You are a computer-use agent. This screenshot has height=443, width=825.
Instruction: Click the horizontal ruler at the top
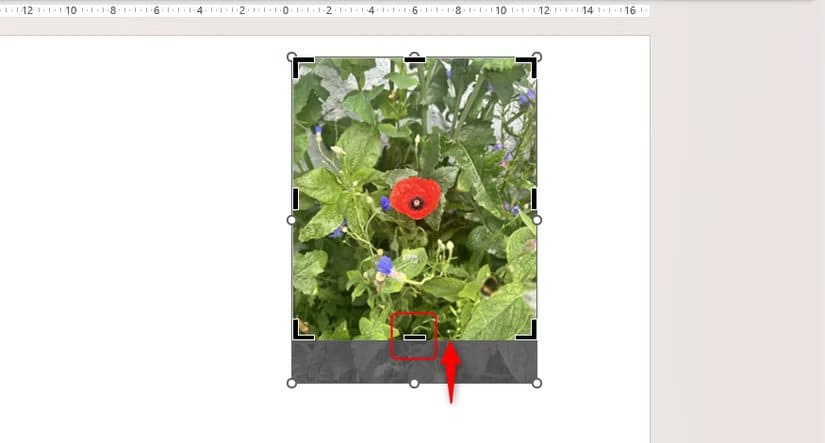[x=325, y=10]
